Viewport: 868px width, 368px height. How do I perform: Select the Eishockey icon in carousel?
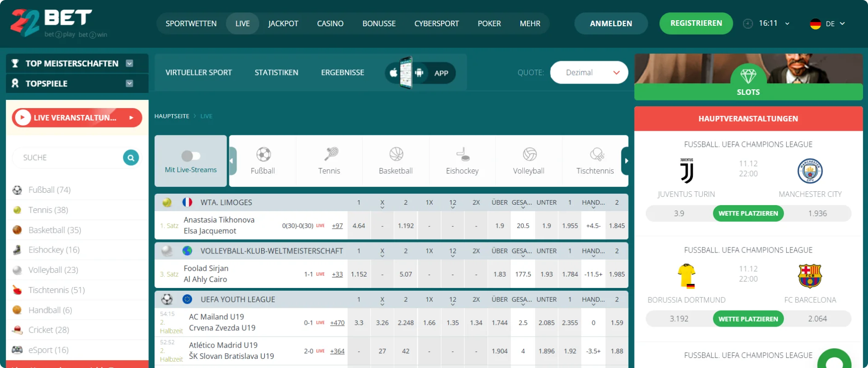[463, 154]
